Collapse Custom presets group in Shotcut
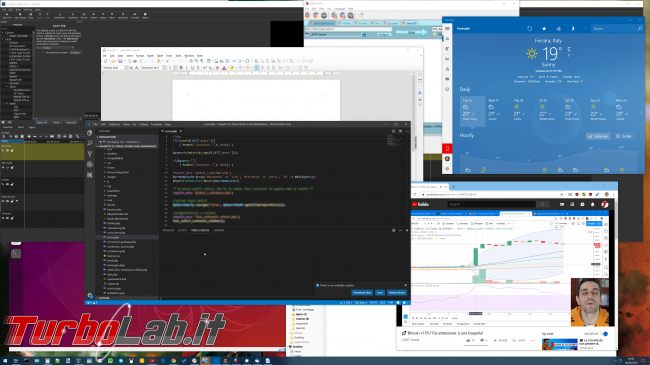Viewport: 650px width, 365px height. [x=2, y=32]
